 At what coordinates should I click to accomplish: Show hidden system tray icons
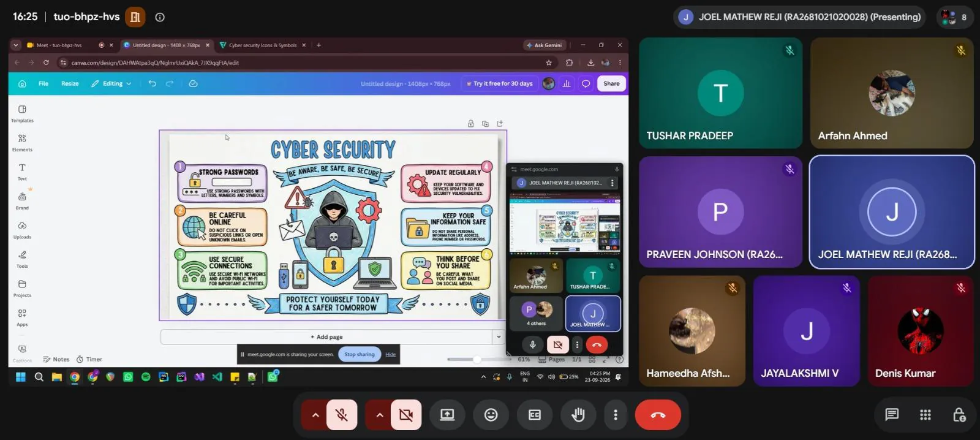[483, 377]
